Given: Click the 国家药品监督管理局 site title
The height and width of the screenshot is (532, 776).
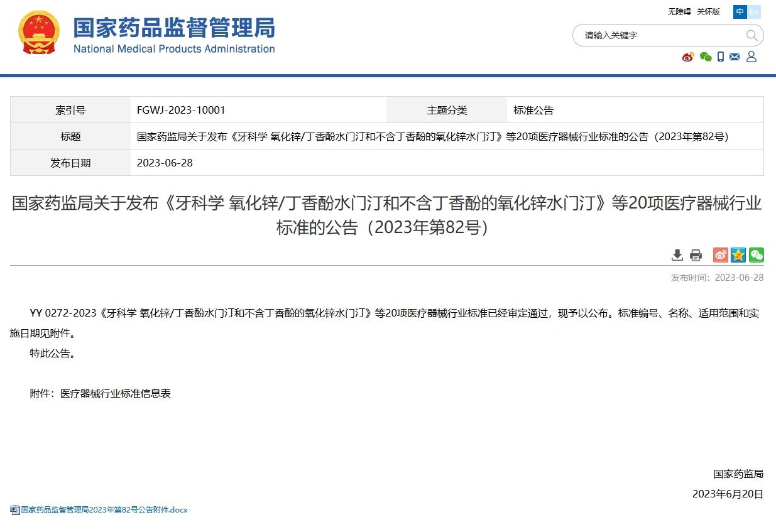Looking at the screenshot, I should point(174,28).
